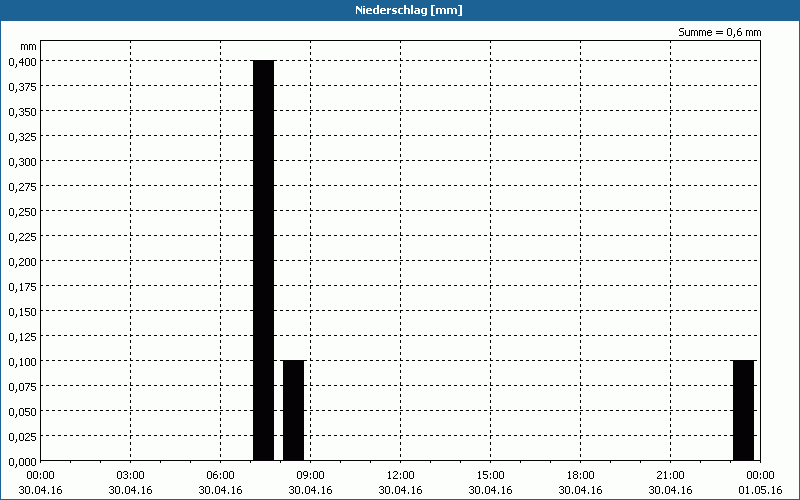Viewport: 800px width, 500px height.
Task: Click the 03:00 time label
Action: [131, 476]
